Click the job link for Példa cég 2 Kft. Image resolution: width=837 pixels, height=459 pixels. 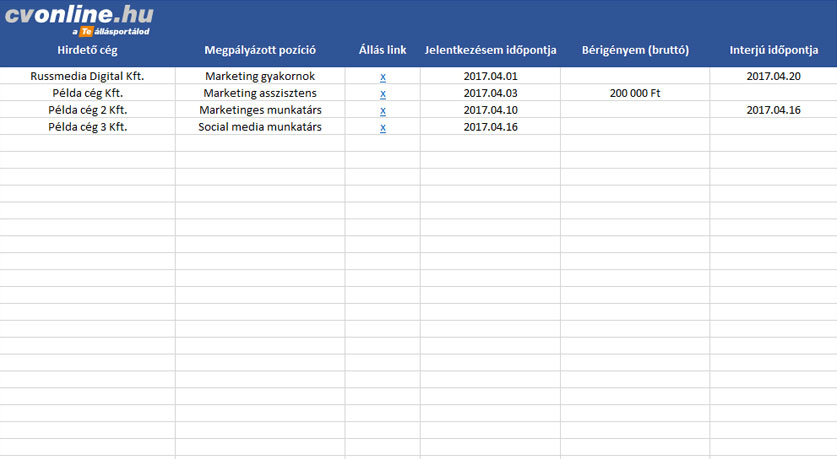point(383,111)
